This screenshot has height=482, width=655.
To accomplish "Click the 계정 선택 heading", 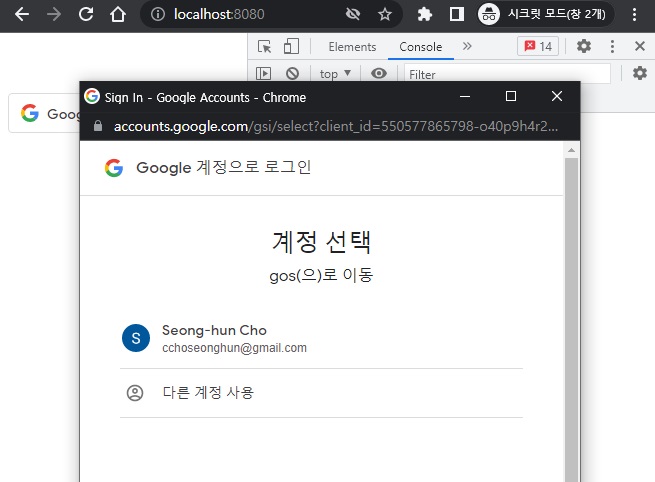I will point(321,242).
